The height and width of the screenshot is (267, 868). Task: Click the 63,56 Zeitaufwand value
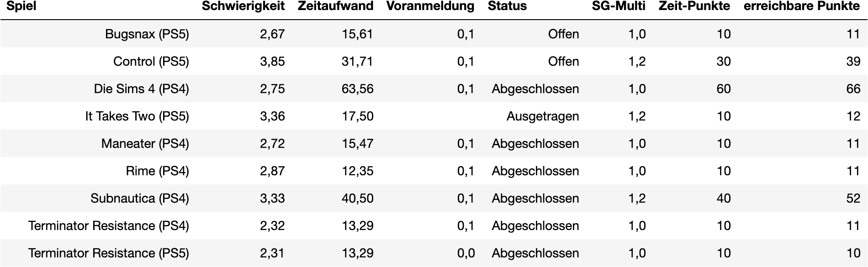357,89
